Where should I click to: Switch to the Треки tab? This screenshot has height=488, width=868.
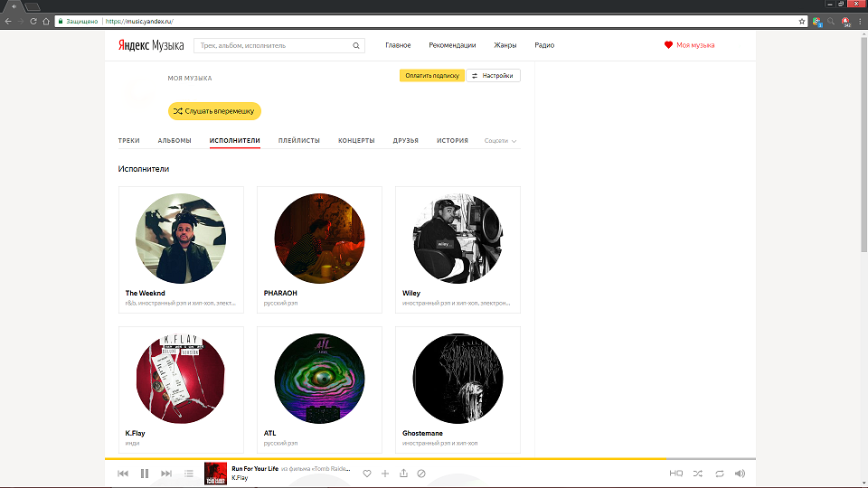tap(129, 141)
